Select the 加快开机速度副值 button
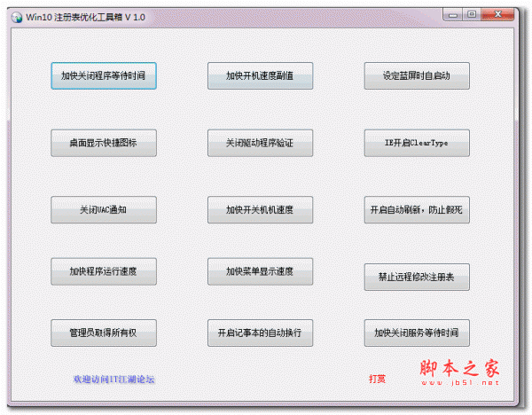The image size is (532, 415). pos(260,75)
